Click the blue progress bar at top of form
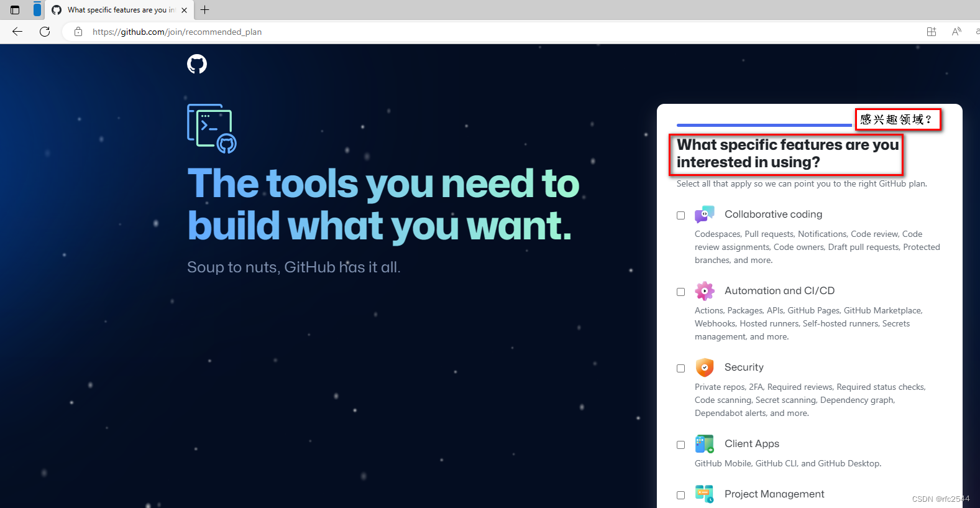Viewport: 980px width, 508px height. point(764,126)
